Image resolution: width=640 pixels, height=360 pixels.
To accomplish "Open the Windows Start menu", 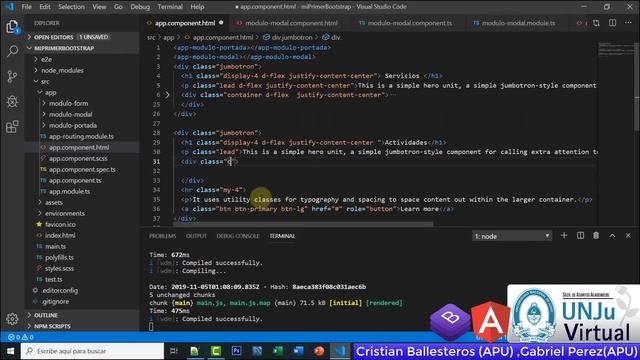I will point(11,351).
